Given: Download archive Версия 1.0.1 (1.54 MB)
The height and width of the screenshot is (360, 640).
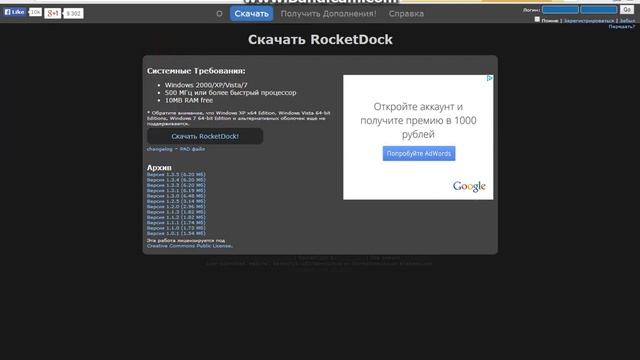Looking at the screenshot, I should pos(176,233).
